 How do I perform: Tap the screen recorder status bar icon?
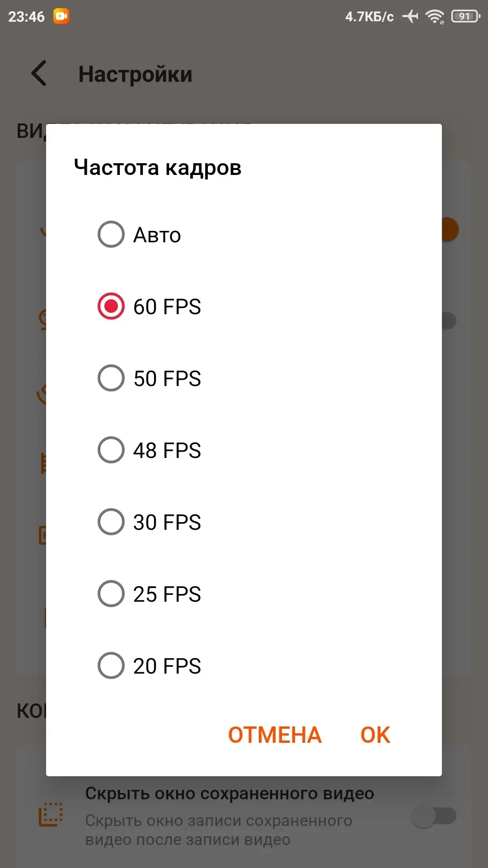point(61,17)
